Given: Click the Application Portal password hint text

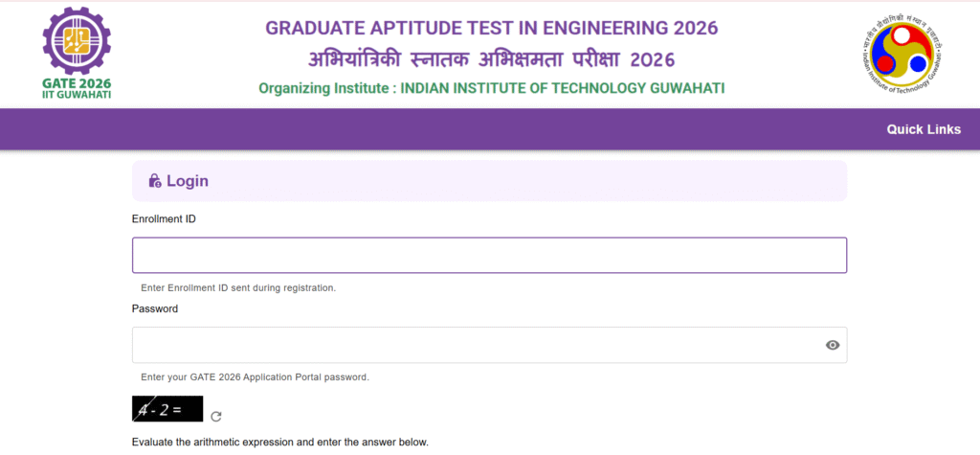Looking at the screenshot, I should point(255,378).
